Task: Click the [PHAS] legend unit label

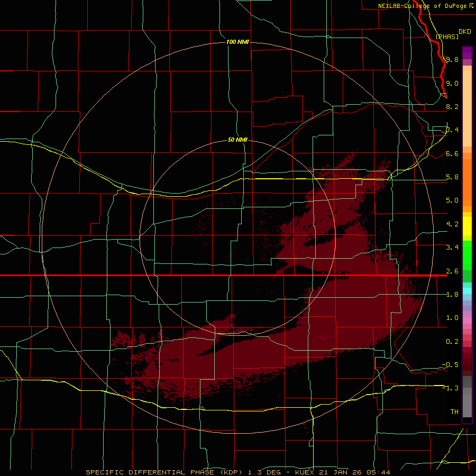Action: [447, 36]
